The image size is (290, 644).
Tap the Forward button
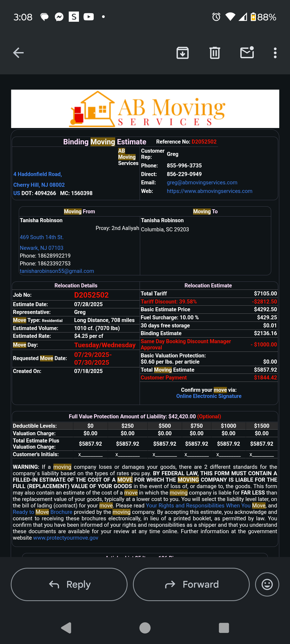point(191,584)
